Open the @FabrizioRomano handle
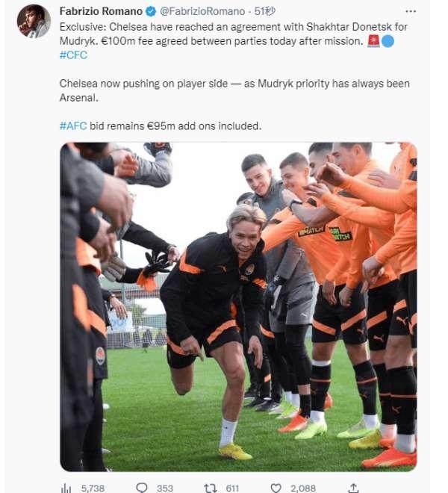Screen dimensions: 448x493 coord(202,11)
